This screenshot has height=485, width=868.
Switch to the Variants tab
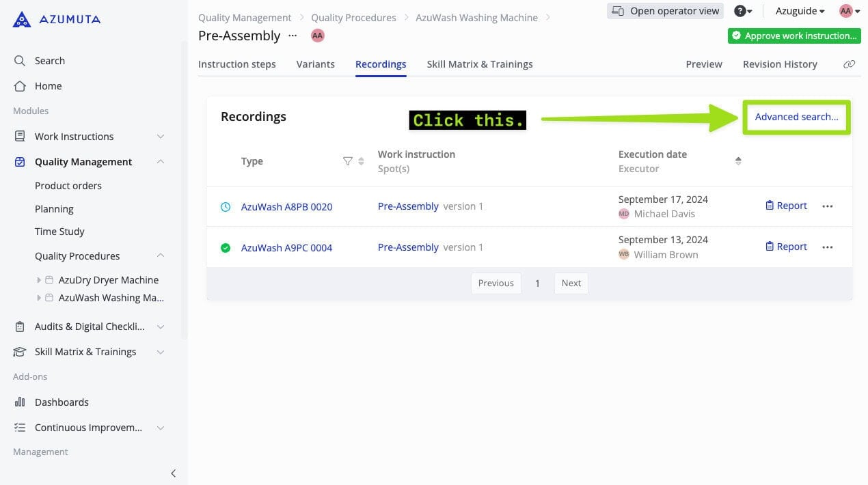pos(315,64)
